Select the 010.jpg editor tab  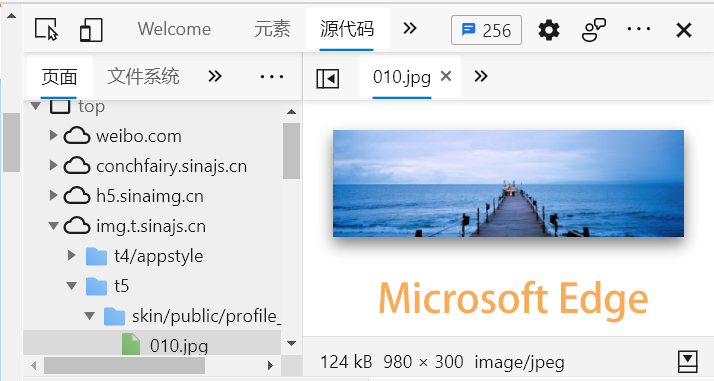(x=402, y=76)
